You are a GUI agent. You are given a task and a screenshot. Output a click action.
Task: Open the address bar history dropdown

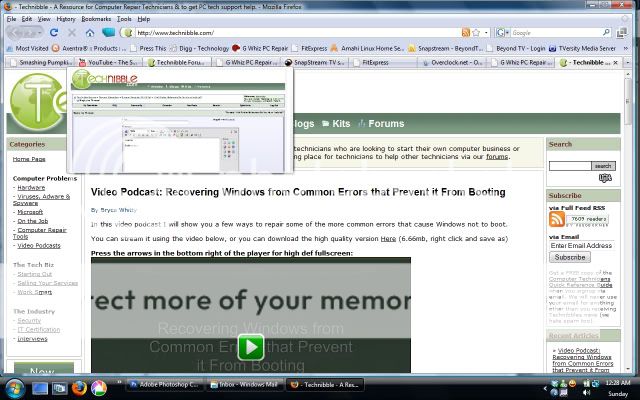coord(486,33)
